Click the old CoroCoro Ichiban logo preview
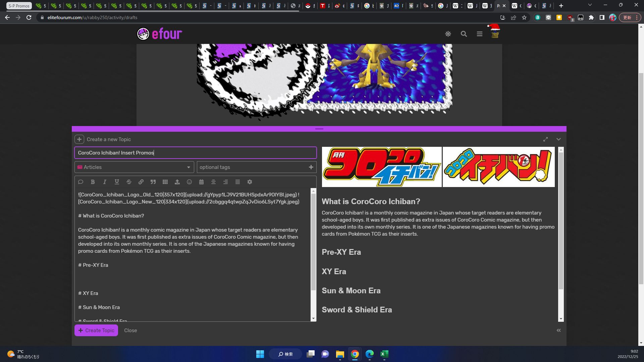The image size is (644, 362). click(x=382, y=167)
